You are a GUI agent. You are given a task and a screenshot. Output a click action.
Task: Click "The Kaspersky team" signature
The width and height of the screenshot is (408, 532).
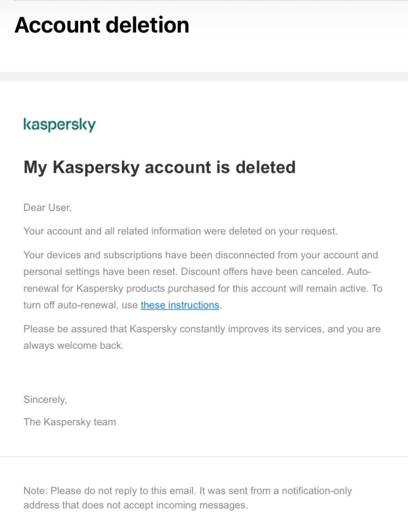tap(70, 422)
